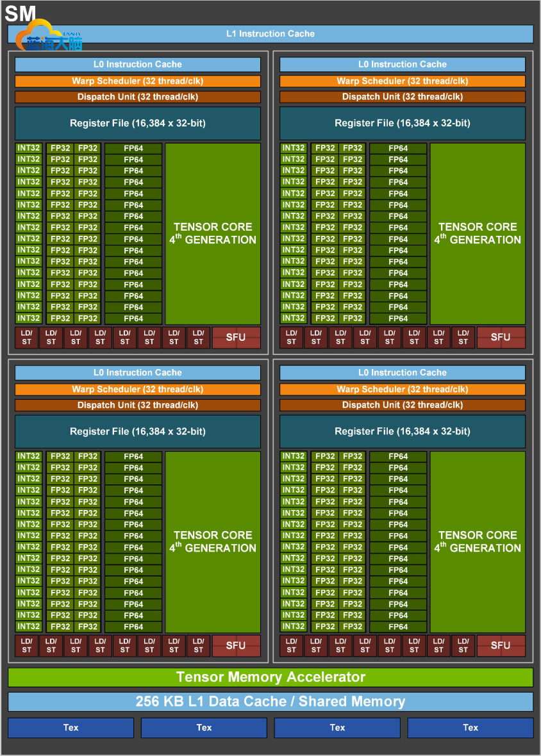Image resolution: width=541 pixels, height=756 pixels.
Task: Expand the top-left Register File (16,384 x 32-bit)
Action: click(x=137, y=123)
